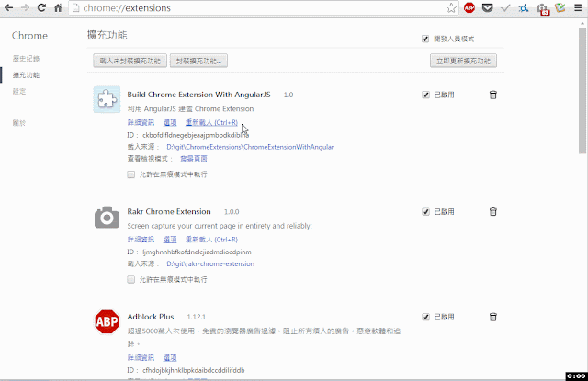
Task: Open the Chrome hamburger menu
Action: click(578, 7)
